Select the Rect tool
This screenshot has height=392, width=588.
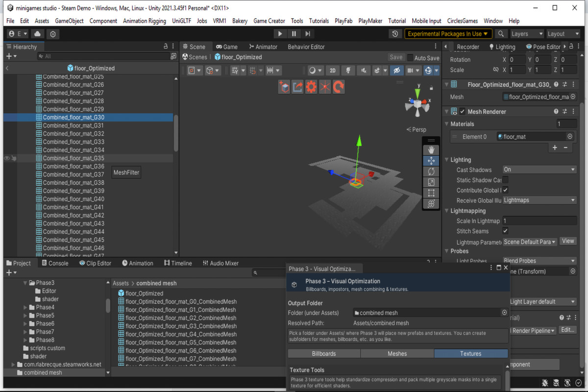431,193
